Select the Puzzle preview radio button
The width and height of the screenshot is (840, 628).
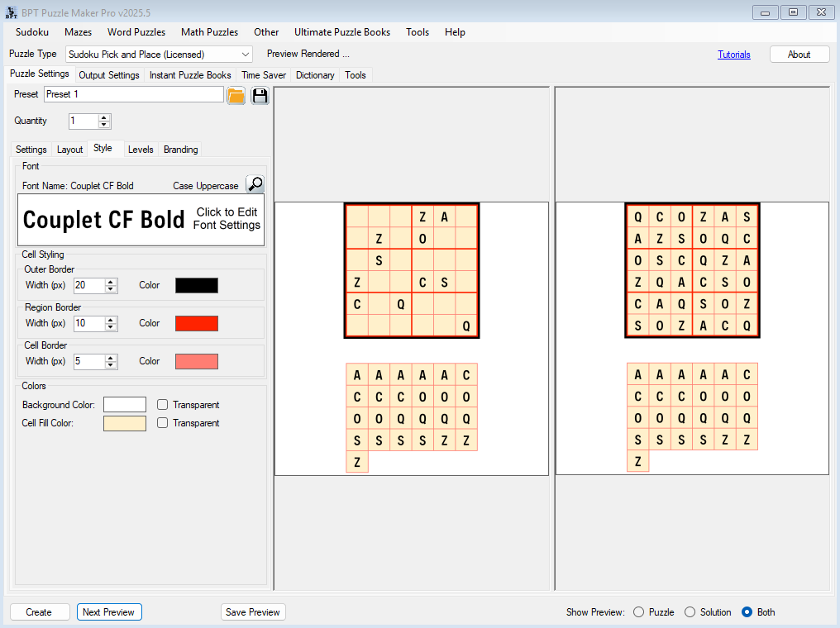pos(638,611)
